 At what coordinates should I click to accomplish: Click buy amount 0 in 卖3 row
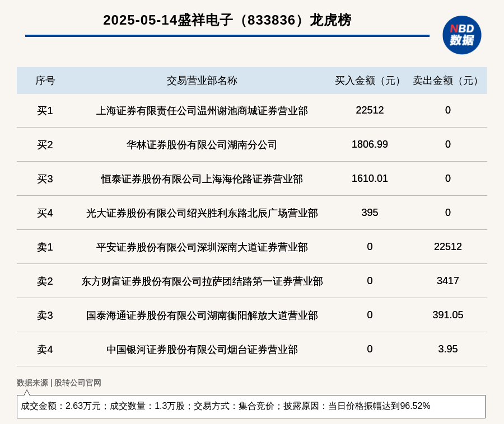pos(370,315)
